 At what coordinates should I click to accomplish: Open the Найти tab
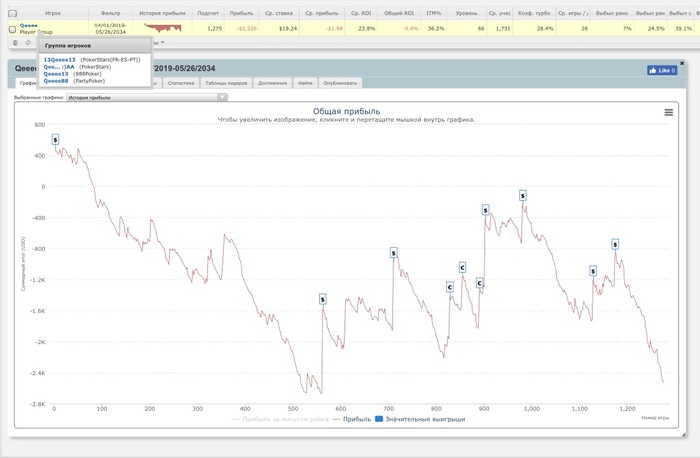305,83
